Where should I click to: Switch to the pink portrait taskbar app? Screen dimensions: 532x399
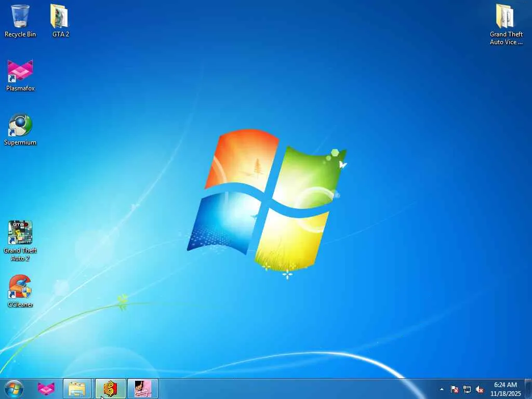click(x=143, y=389)
